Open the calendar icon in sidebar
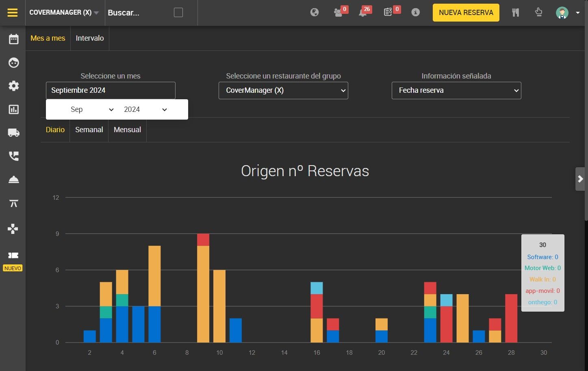The width and height of the screenshot is (588, 371). coord(14,39)
